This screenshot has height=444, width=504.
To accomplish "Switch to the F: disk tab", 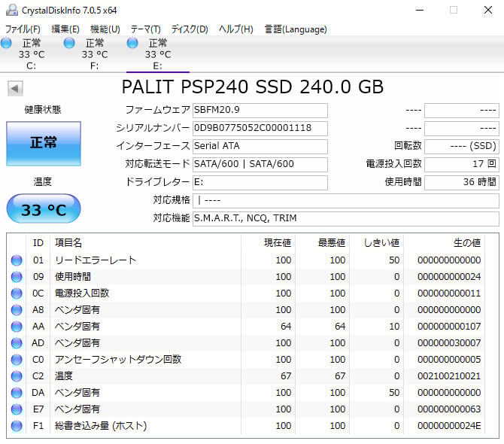I will [95, 55].
